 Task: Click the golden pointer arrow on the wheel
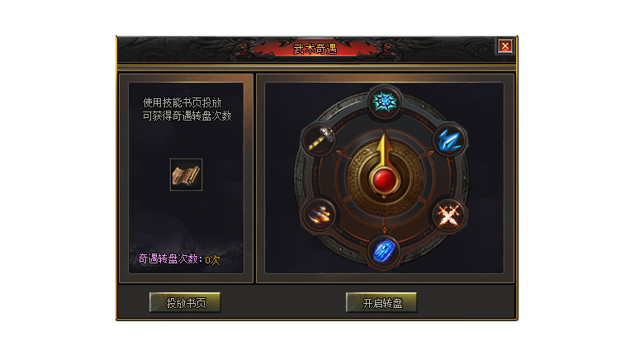(384, 149)
